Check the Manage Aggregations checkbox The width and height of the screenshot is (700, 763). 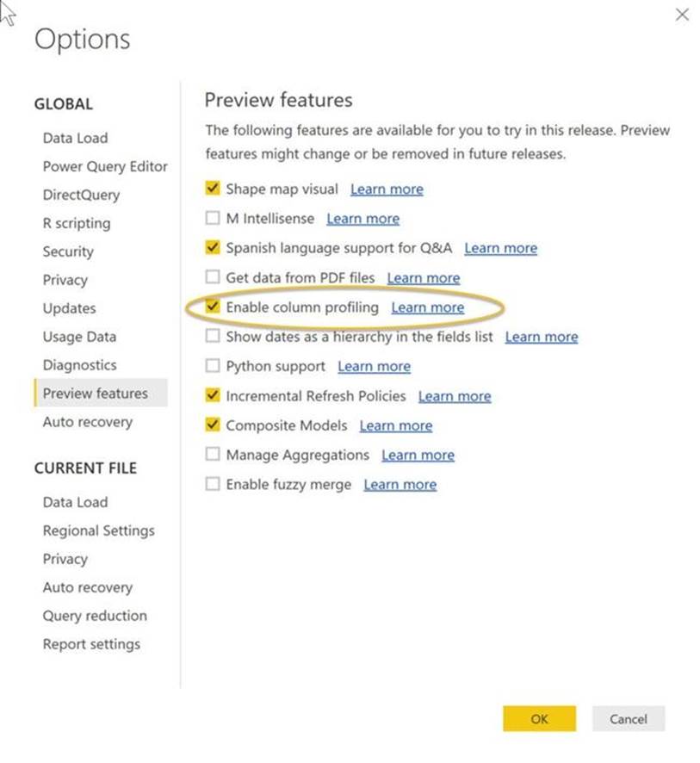[213, 456]
